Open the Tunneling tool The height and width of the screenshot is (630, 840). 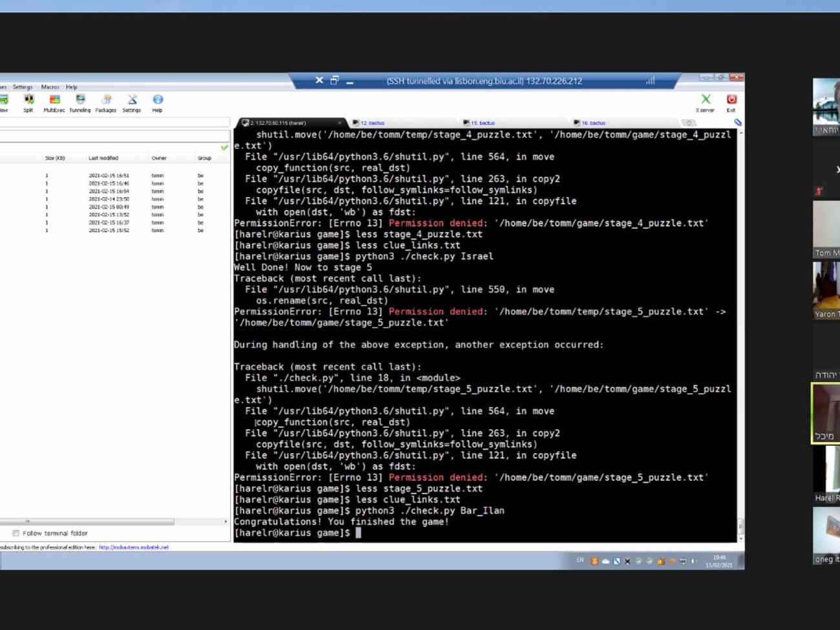(x=80, y=102)
